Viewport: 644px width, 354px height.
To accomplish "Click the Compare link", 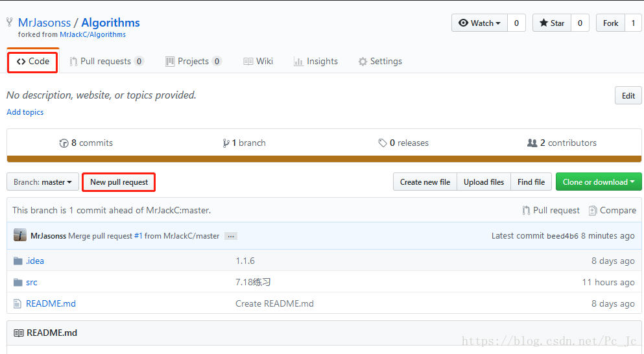I will [x=612, y=210].
